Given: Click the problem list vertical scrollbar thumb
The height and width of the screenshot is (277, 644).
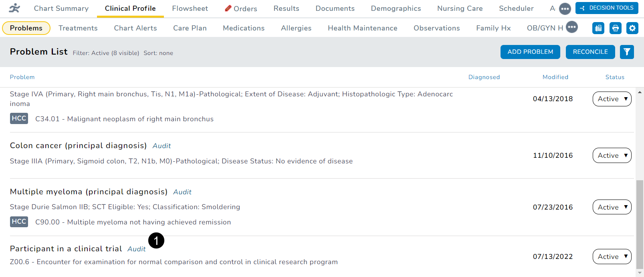Looking at the screenshot, I should tap(640, 224).
